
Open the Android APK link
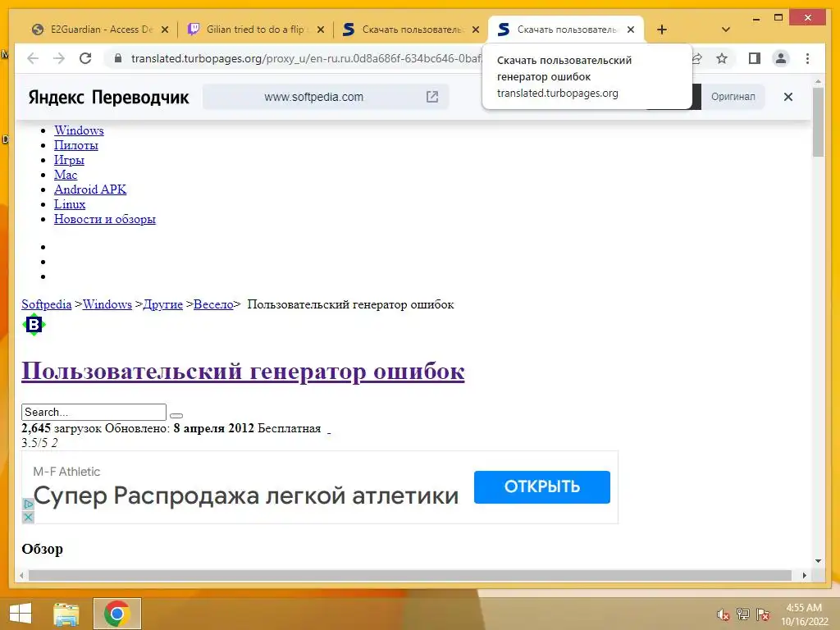(x=90, y=189)
